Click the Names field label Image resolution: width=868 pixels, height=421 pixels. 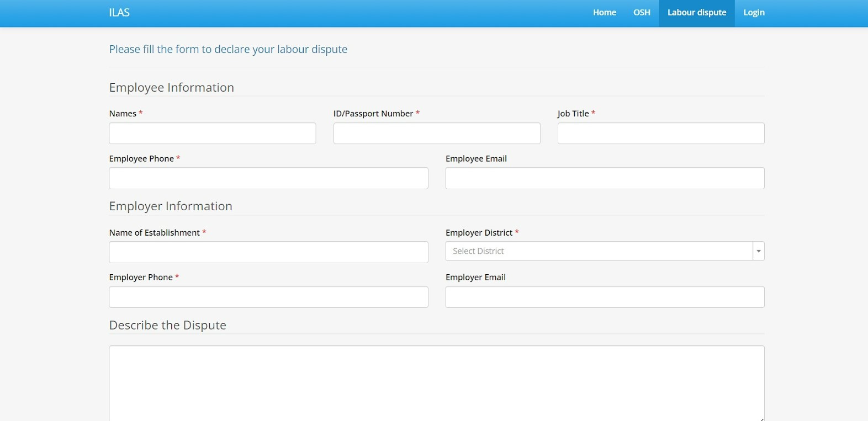pyautogui.click(x=123, y=114)
